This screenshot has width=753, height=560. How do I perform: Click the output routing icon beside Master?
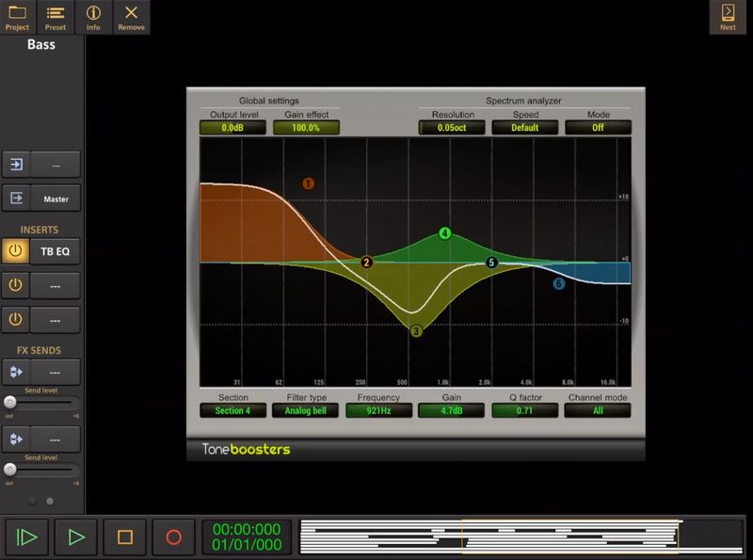pyautogui.click(x=16, y=199)
